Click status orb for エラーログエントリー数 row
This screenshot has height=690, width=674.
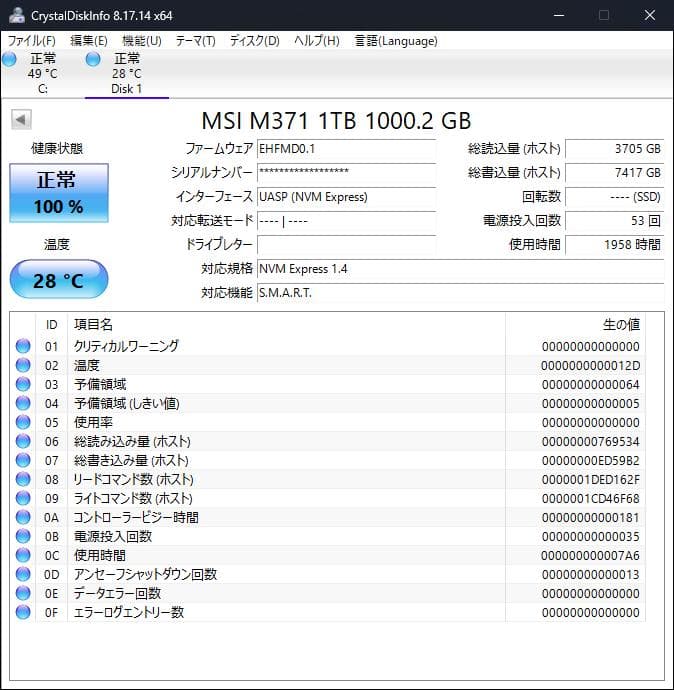tap(23, 612)
